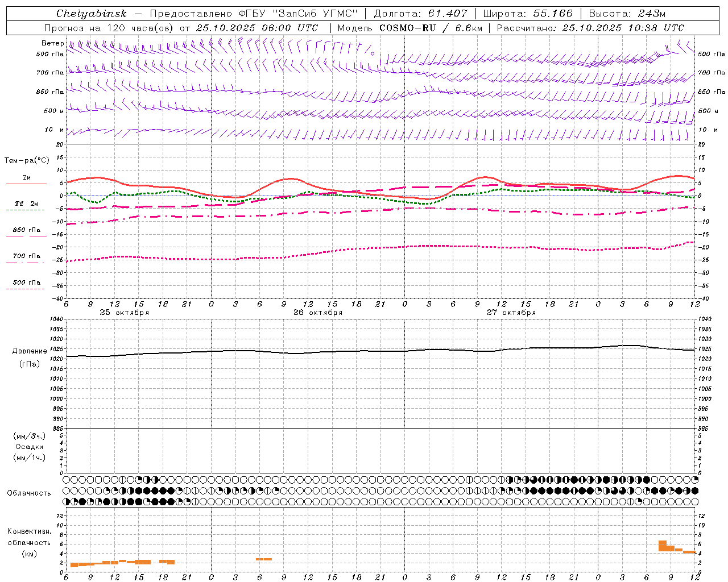728x582 pixels.
Task: Click the 'Долгота: 61.407' longitude value
Action: pyautogui.click(x=420, y=14)
